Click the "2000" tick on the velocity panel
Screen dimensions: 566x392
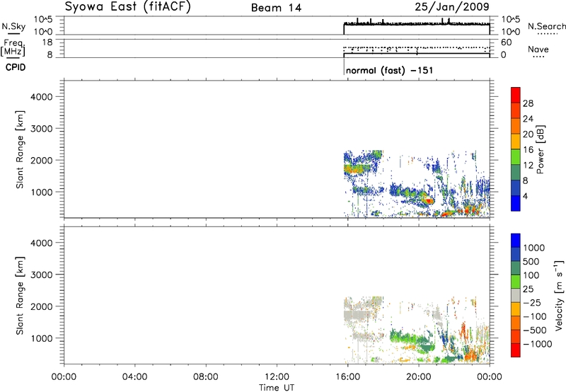(x=42, y=306)
